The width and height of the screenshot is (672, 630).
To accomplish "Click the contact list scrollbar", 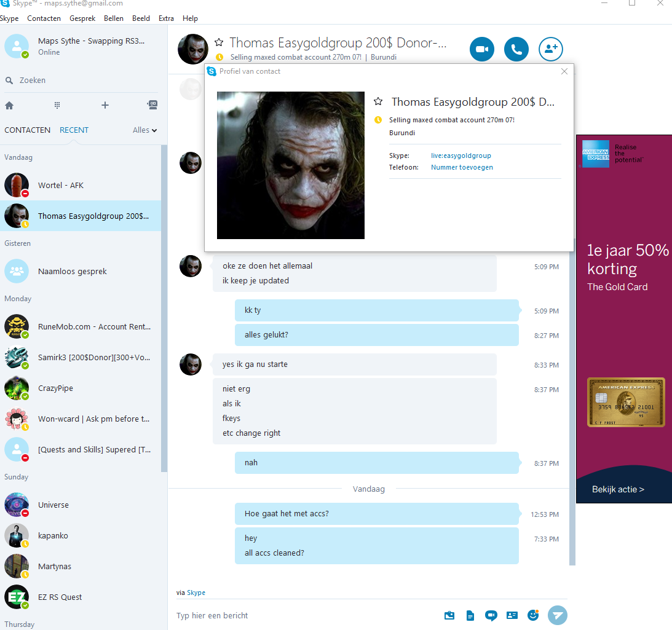I will pos(164,309).
